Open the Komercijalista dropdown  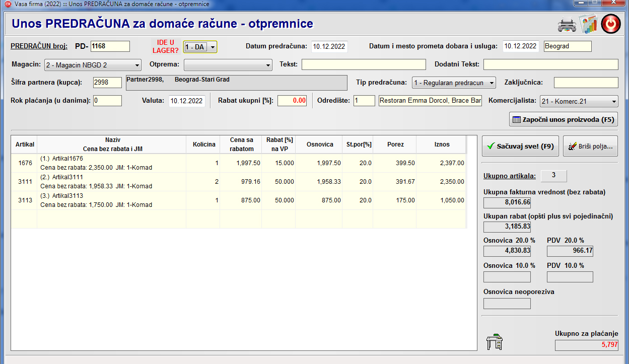pos(579,101)
